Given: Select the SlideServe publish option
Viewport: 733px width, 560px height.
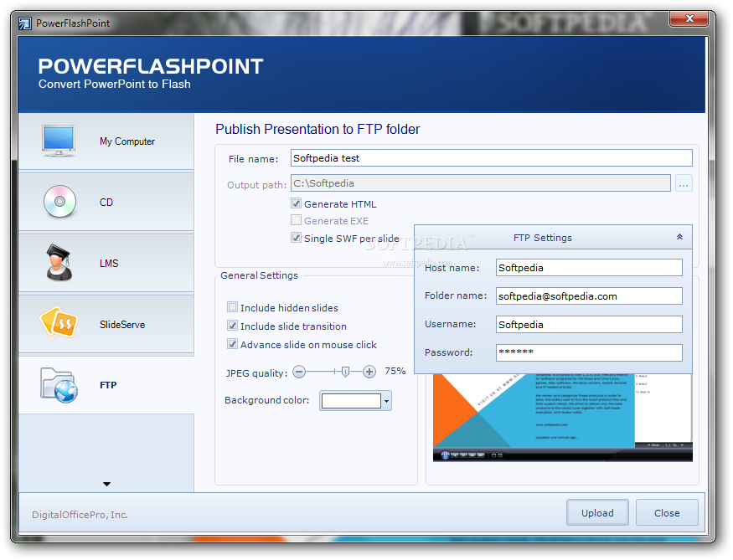Looking at the screenshot, I should tap(106, 324).
